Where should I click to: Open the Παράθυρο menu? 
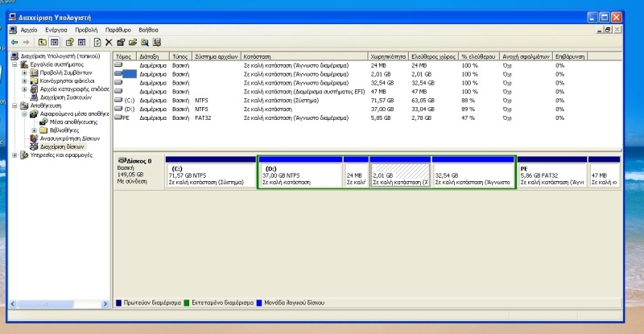118,30
